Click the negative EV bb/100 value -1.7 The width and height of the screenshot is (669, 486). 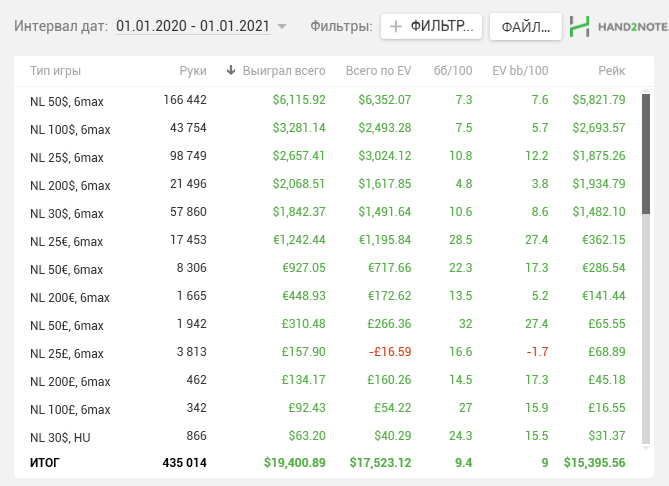[537, 352]
